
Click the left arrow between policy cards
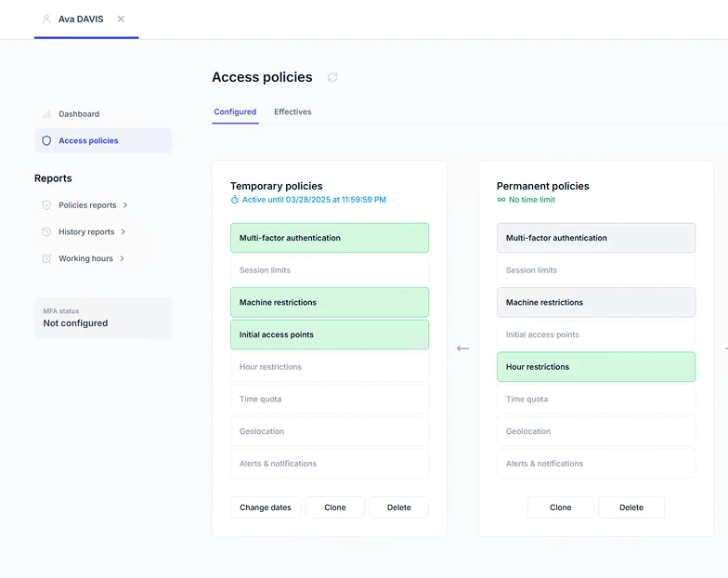click(462, 348)
